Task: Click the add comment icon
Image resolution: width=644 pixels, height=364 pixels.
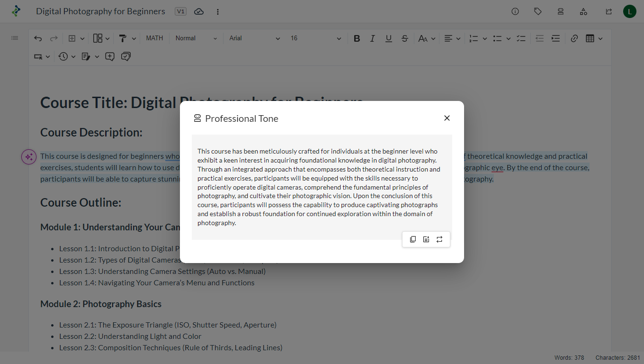Action: (110, 56)
